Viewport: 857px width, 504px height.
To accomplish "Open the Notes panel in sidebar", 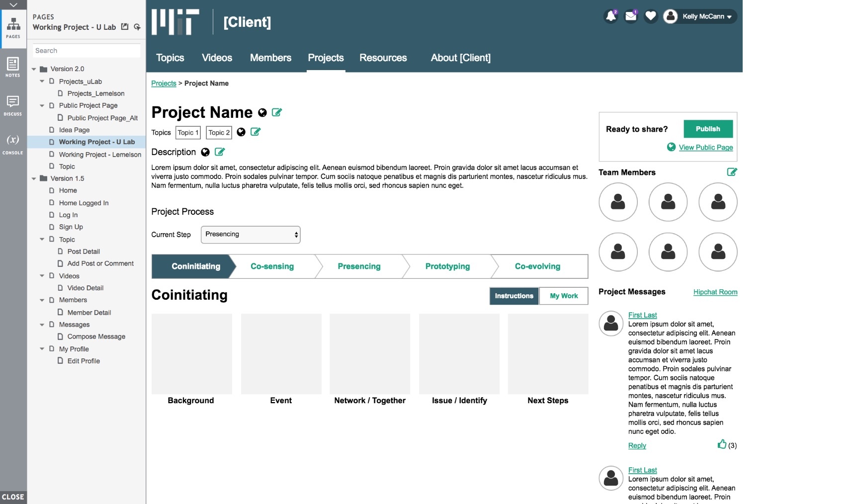I will click(13, 67).
